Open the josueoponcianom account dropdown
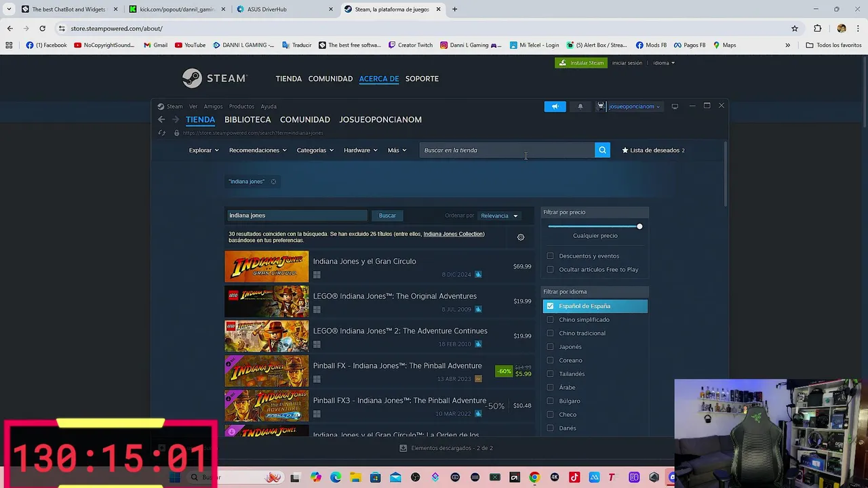 pyautogui.click(x=634, y=106)
